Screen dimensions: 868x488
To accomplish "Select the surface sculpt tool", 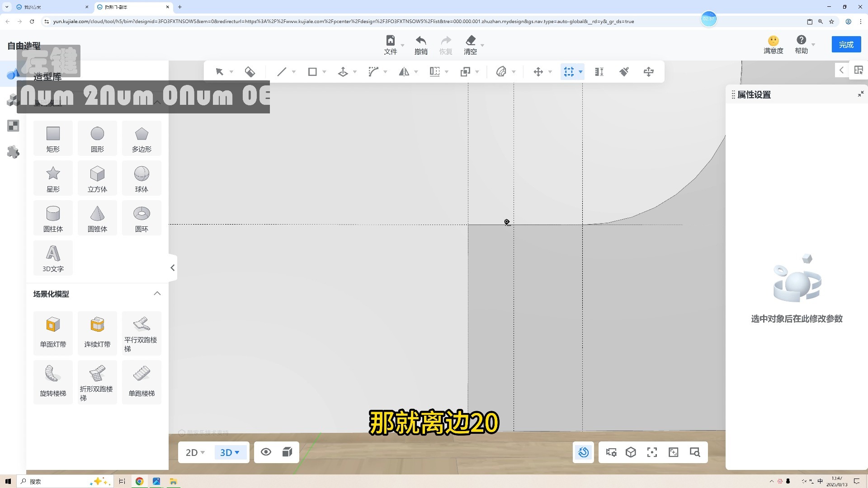I will [501, 72].
